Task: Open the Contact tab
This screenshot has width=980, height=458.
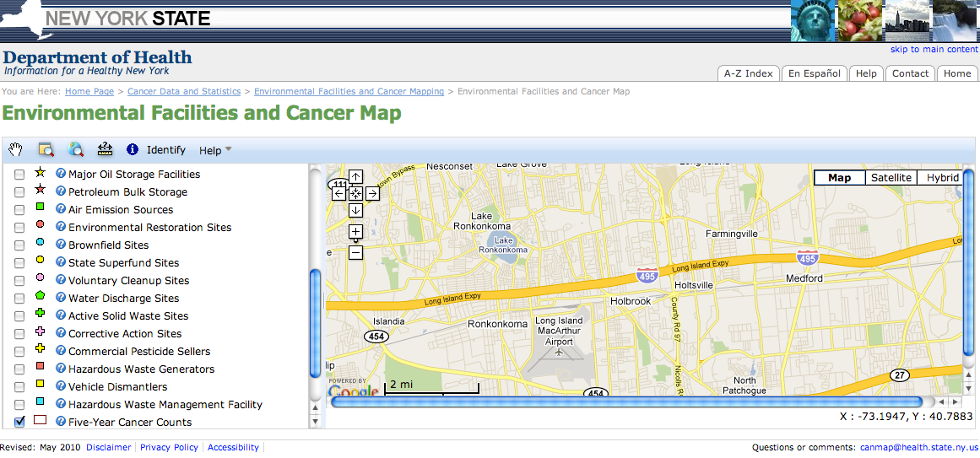Action: coord(910,73)
